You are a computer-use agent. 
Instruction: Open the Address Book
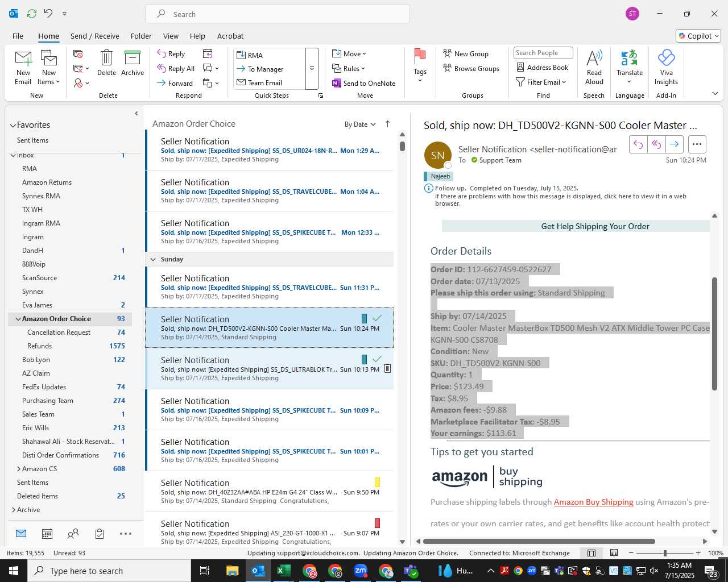[x=542, y=67]
